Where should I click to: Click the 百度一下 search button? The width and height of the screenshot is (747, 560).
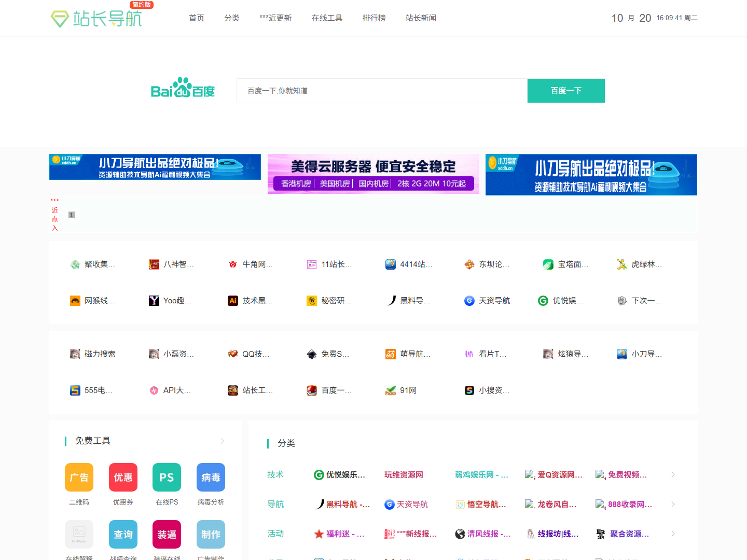[x=566, y=91]
